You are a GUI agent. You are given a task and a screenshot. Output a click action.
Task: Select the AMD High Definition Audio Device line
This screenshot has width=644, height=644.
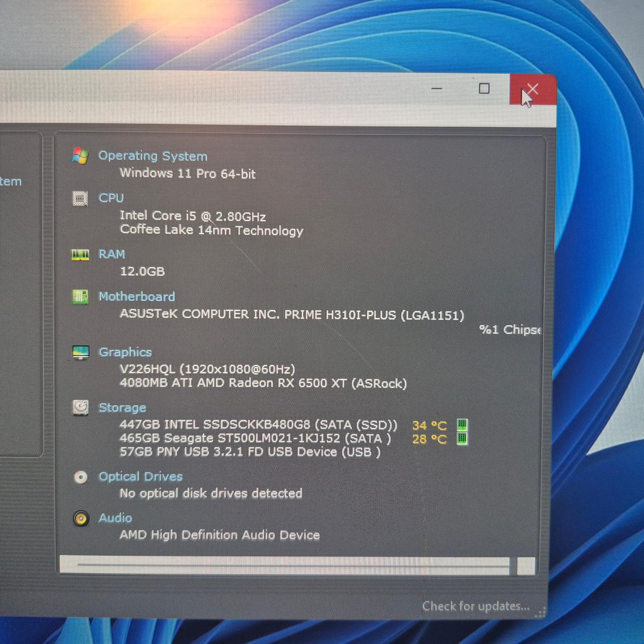point(220,535)
